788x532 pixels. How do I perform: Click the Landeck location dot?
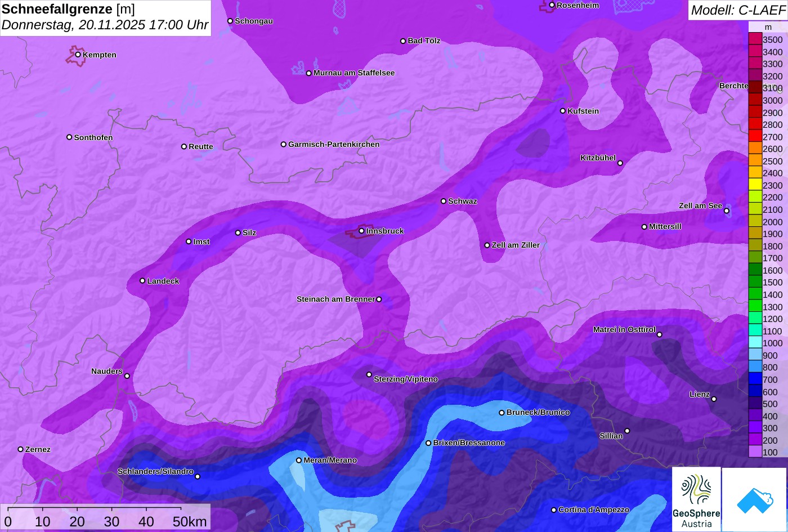coord(142,280)
